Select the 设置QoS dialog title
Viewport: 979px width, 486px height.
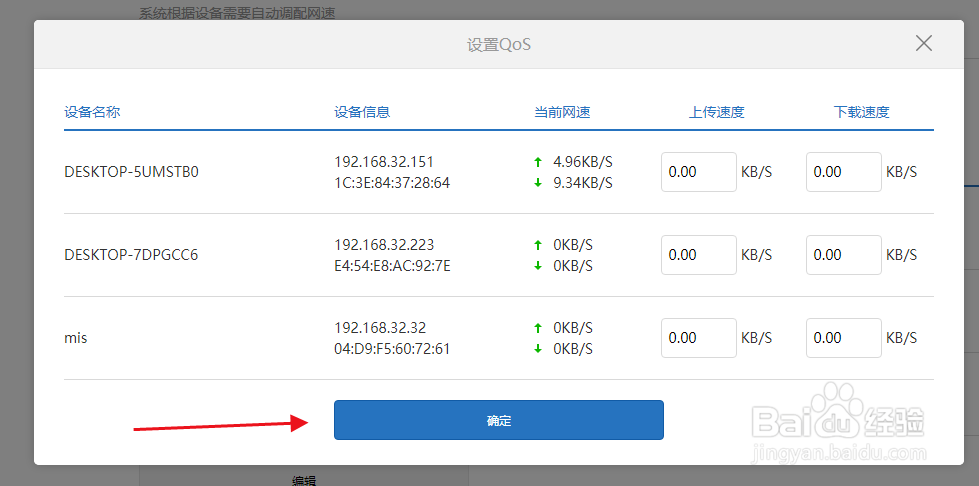pyautogui.click(x=499, y=45)
